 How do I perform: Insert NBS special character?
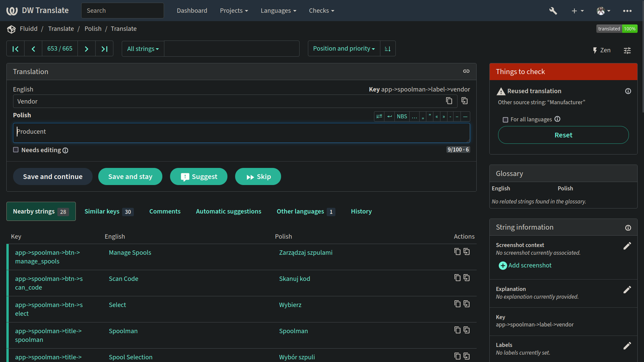401,117
